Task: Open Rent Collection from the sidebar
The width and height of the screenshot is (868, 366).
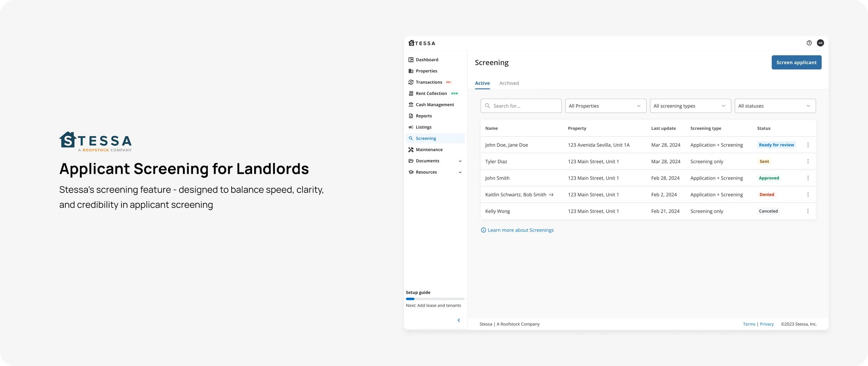Action: [x=435, y=93]
